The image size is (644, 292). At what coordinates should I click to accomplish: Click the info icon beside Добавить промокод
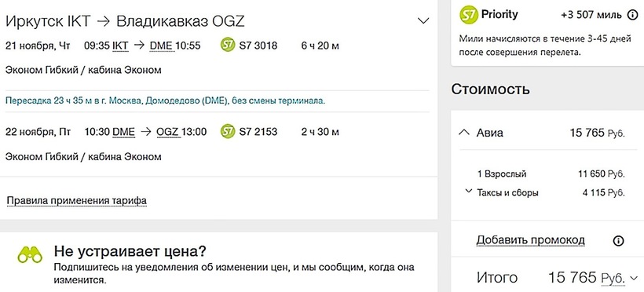point(618,241)
